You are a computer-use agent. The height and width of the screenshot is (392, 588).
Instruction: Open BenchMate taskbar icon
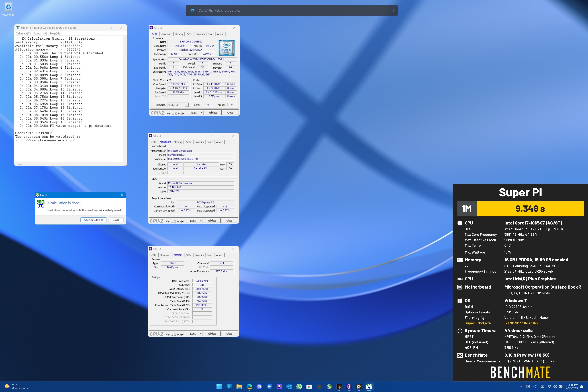pos(359,387)
